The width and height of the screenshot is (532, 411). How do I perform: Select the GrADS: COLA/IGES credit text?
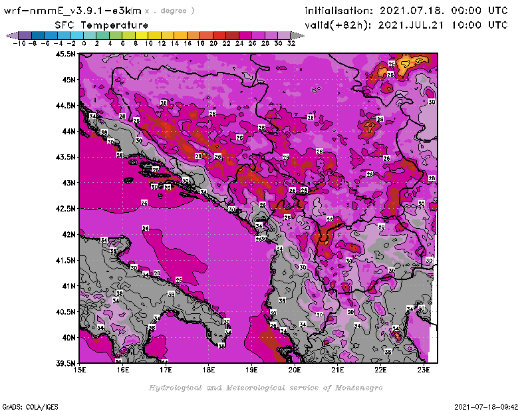coord(30,407)
